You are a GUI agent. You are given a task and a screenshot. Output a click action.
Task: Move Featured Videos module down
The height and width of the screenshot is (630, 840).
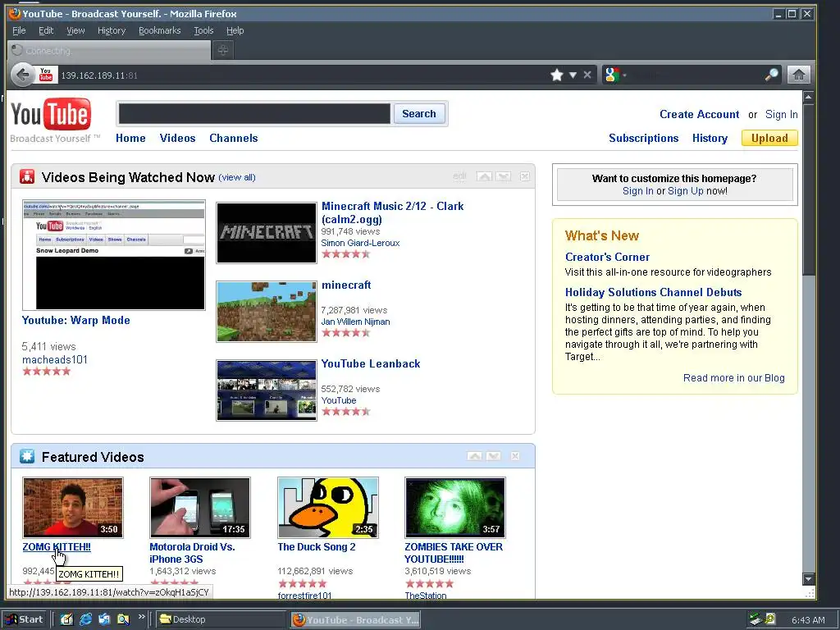coord(494,456)
